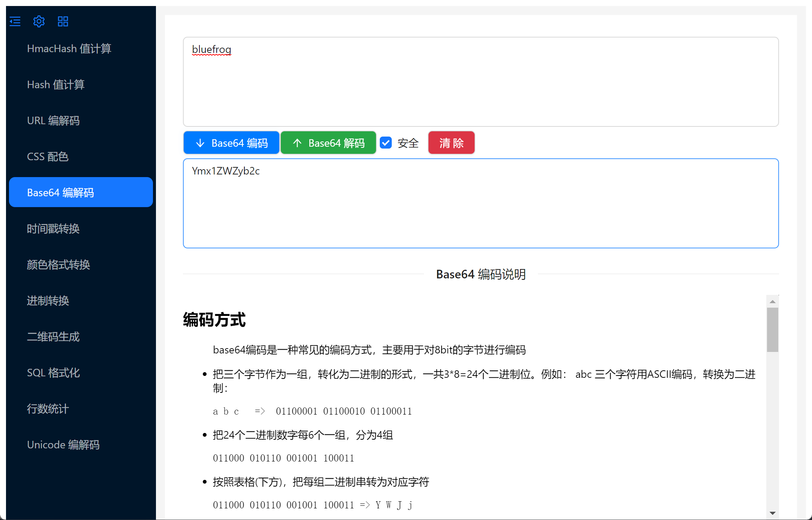Click into the bluefrog input text area
This screenshot has width=812, height=520.
pyautogui.click(x=481, y=82)
